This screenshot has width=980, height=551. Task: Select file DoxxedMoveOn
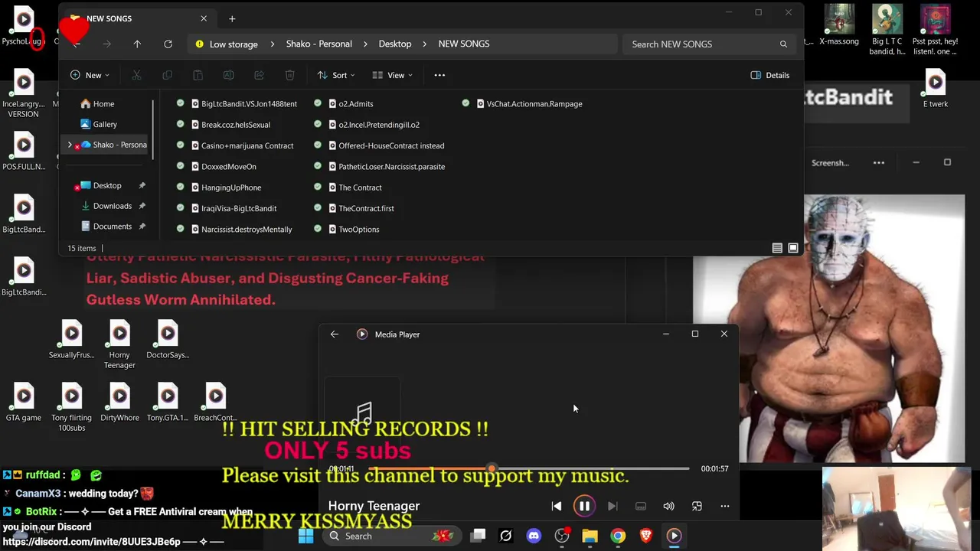[x=229, y=166]
